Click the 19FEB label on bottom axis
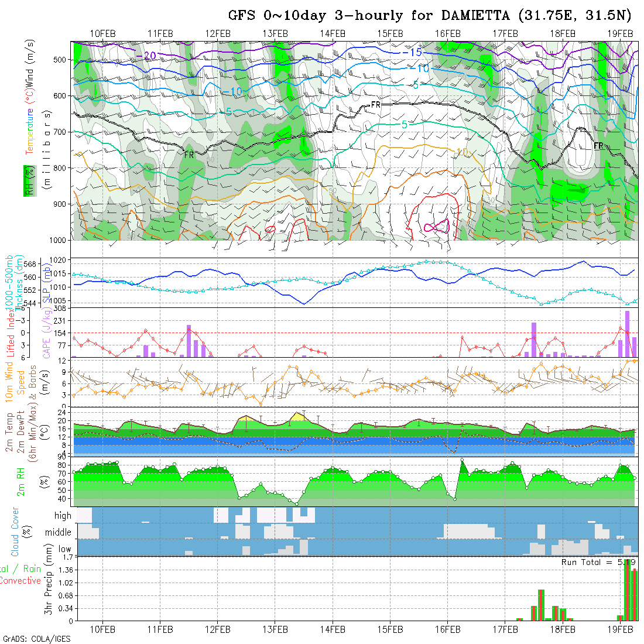The image size is (644, 644). pos(619,629)
